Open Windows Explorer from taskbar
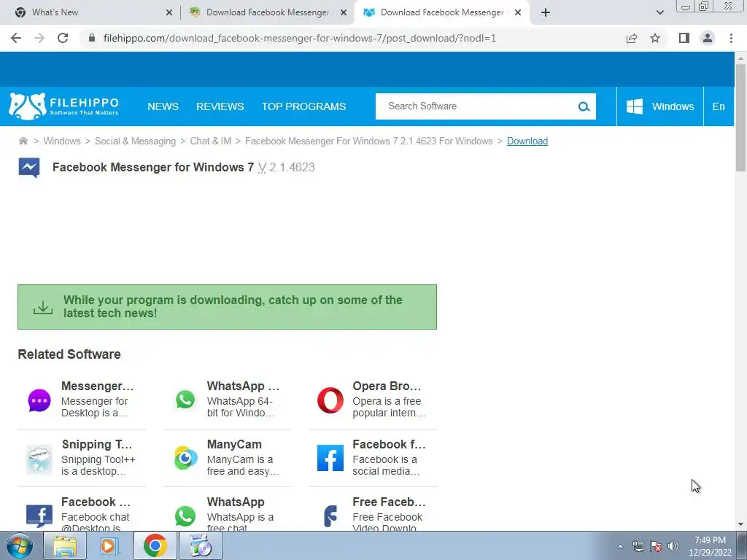The height and width of the screenshot is (560, 747). [65, 545]
